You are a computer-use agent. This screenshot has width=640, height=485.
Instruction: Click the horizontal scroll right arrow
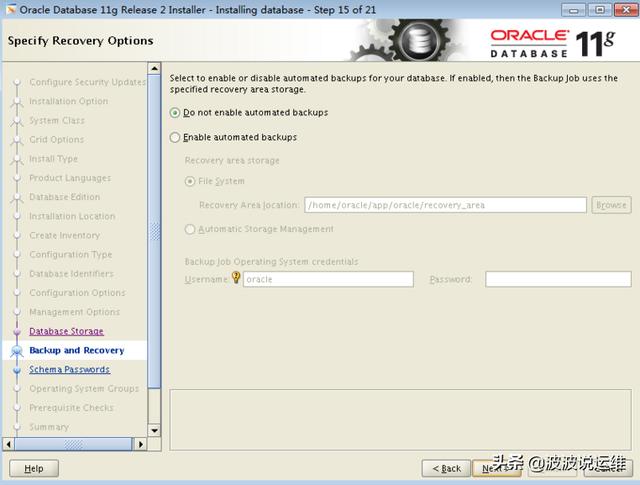[141, 444]
